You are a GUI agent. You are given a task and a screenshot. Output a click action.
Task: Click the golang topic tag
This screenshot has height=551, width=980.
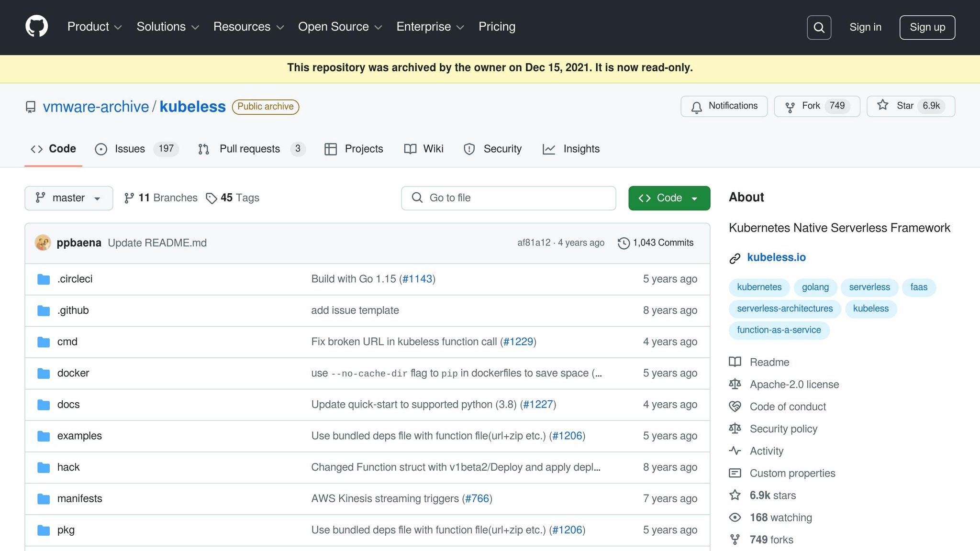coord(815,287)
